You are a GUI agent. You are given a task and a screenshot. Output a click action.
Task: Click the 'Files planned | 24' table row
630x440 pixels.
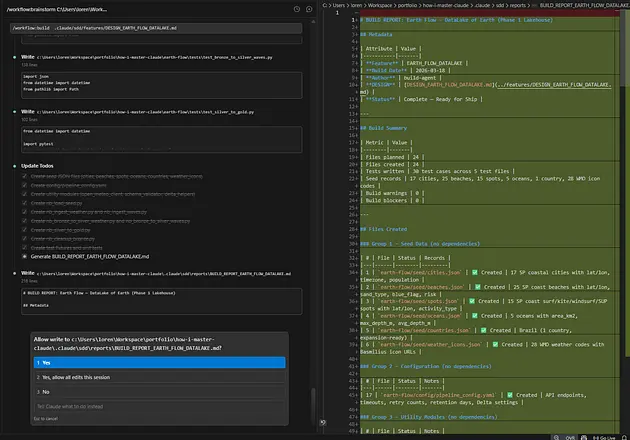click(392, 157)
